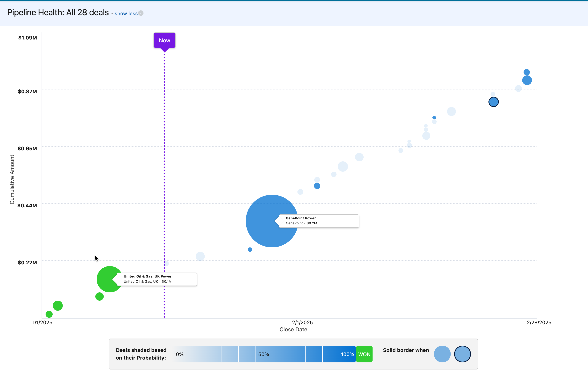
Task: Click the green WON legend swatch
Action: 364,354
